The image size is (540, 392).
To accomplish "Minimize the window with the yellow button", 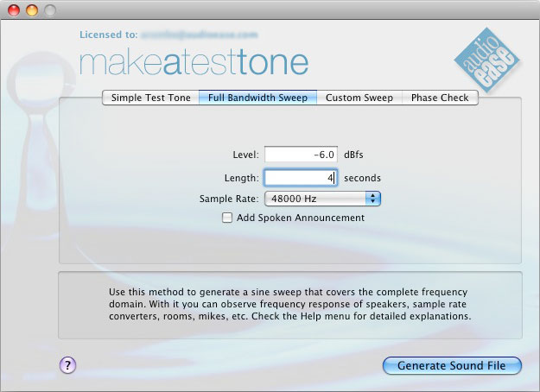I will pos(32,10).
